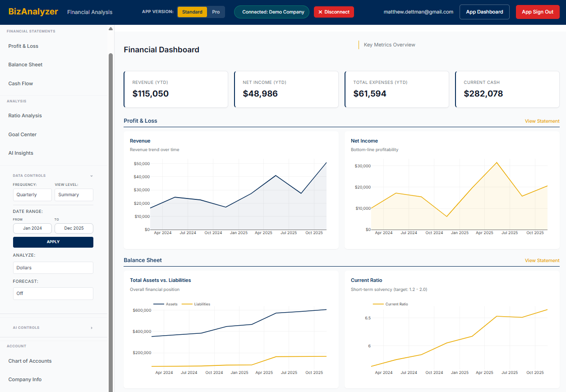The image size is (566, 392).
Task: Select the Standard app version
Action: (x=192, y=12)
